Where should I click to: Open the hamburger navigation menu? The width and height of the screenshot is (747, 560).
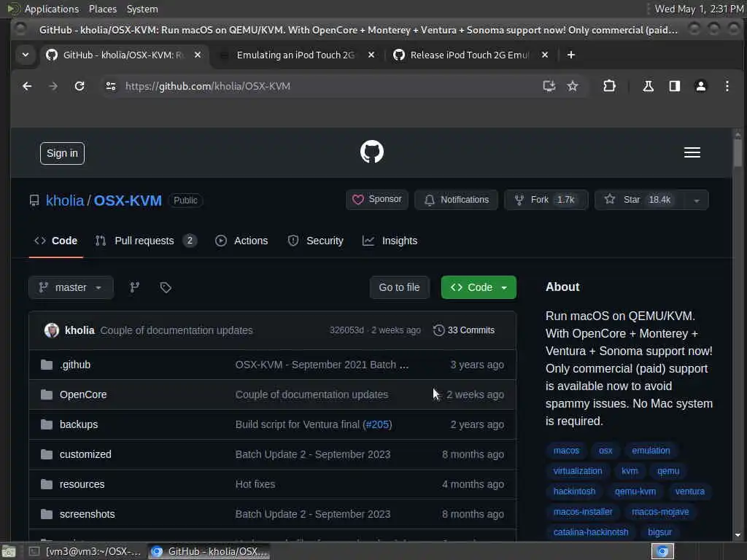[692, 152]
